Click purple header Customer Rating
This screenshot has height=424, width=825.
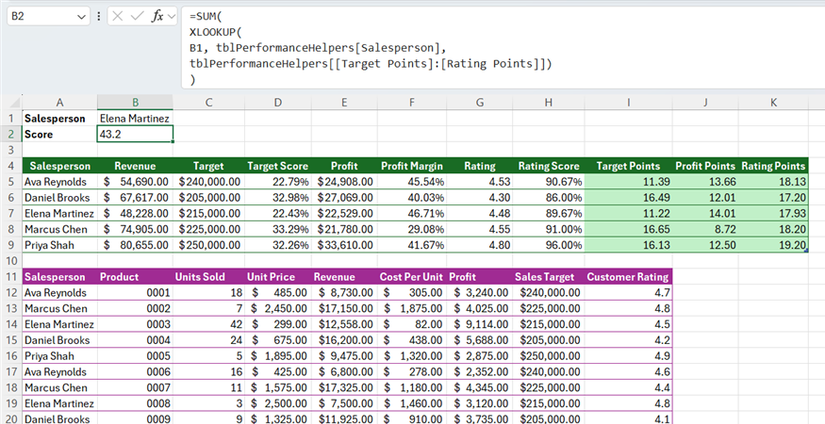coord(628,277)
